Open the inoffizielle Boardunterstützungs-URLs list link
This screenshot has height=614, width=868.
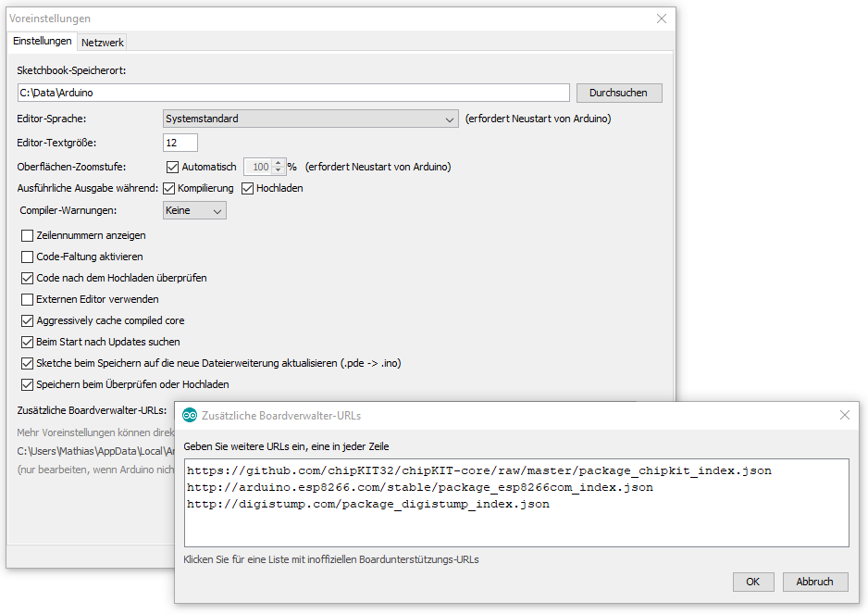(330, 559)
